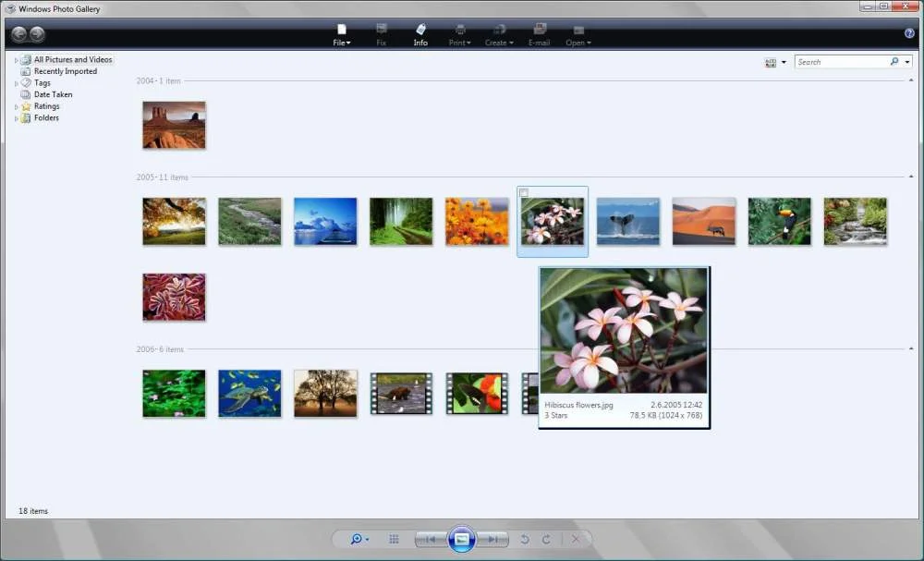Tick the checkbox on hibiscus flowers thumbnail

click(x=525, y=193)
